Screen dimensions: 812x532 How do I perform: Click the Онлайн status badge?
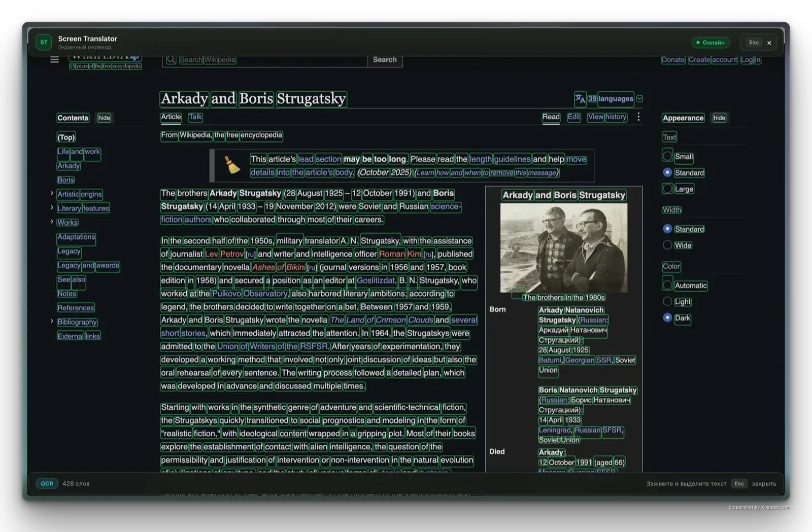click(x=710, y=43)
